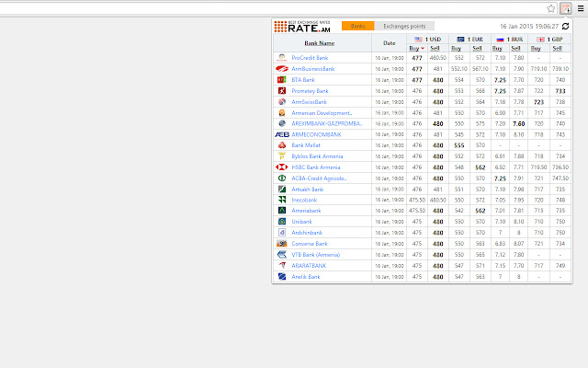588x368 pixels.
Task: Sort by EUR Sell column
Action: 477,48
